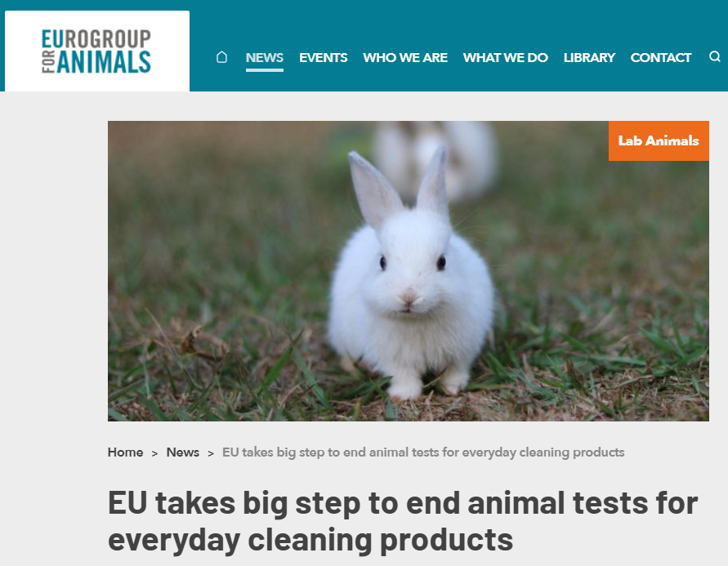Click the breadcrumb separator arrow after News
Image resolution: width=728 pixels, height=566 pixels.
[x=211, y=453]
